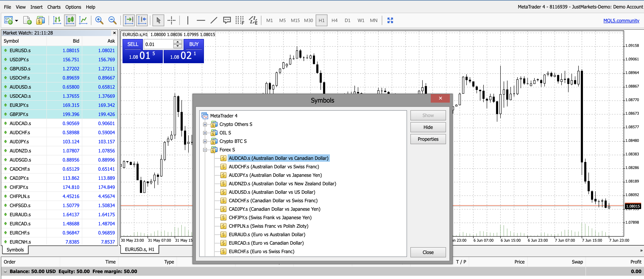Switch chart to Bar chart style
The height and width of the screenshot is (279, 644).
[57, 21]
